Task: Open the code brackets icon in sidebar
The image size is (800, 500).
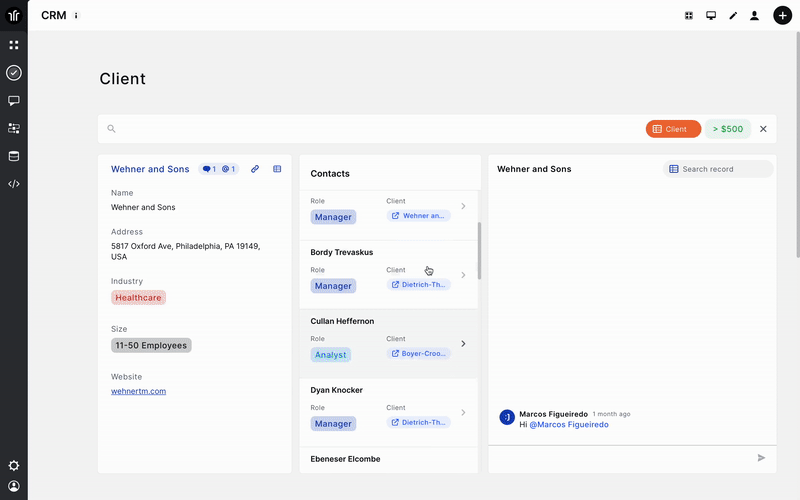Action: coord(14,184)
